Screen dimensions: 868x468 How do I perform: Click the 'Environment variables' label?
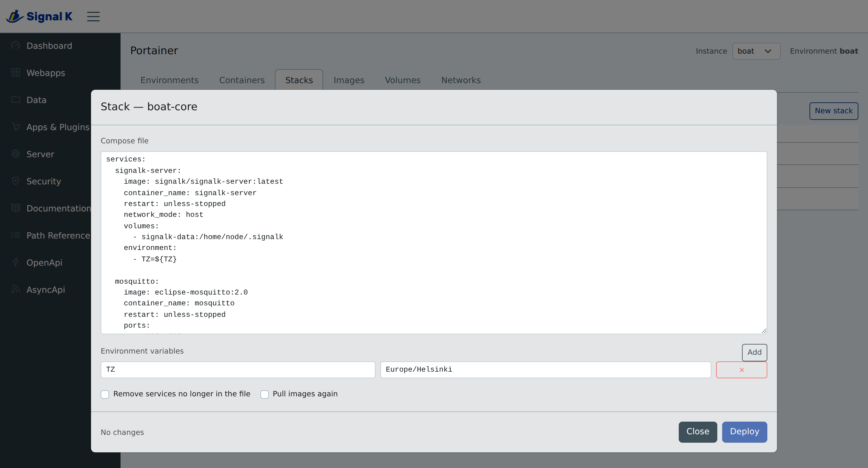142,351
